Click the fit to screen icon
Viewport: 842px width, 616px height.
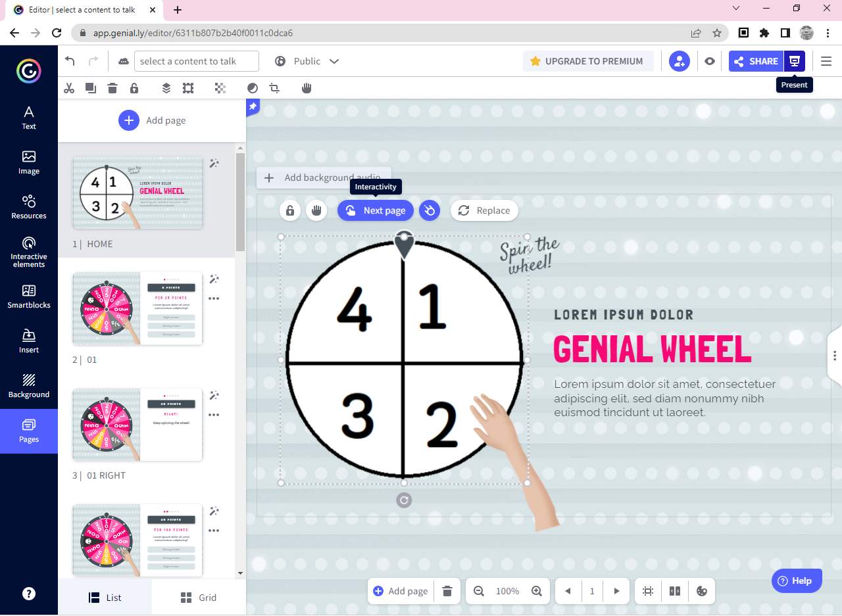pyautogui.click(x=648, y=591)
